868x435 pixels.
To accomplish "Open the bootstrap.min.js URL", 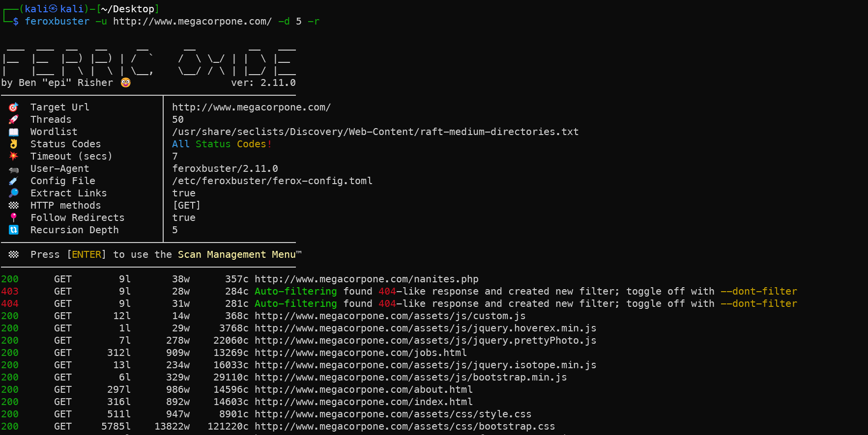I will (x=411, y=377).
